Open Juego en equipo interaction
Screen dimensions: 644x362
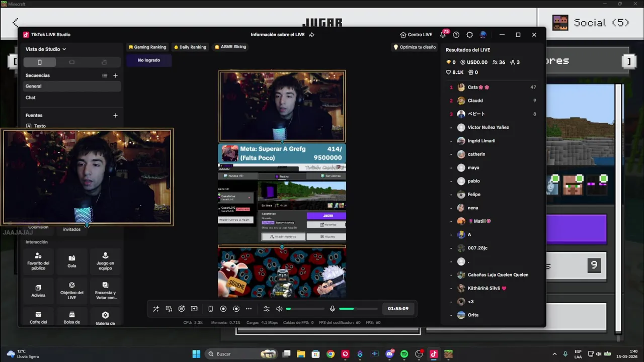pos(105,261)
